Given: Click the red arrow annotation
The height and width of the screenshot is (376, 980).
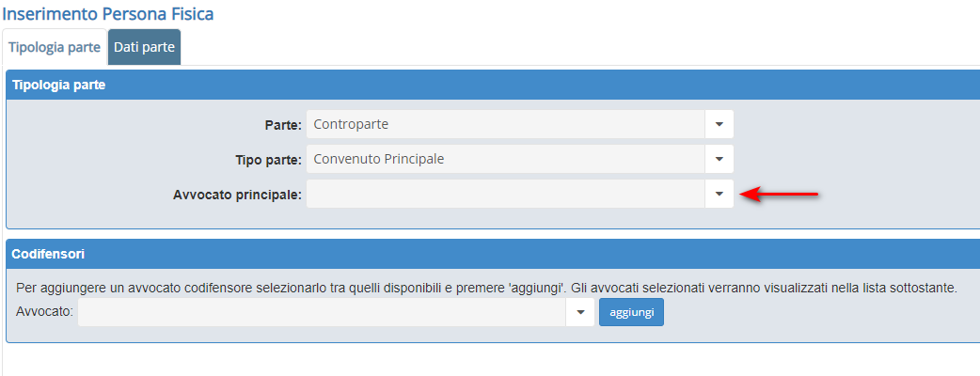Looking at the screenshot, I should pos(780,194).
